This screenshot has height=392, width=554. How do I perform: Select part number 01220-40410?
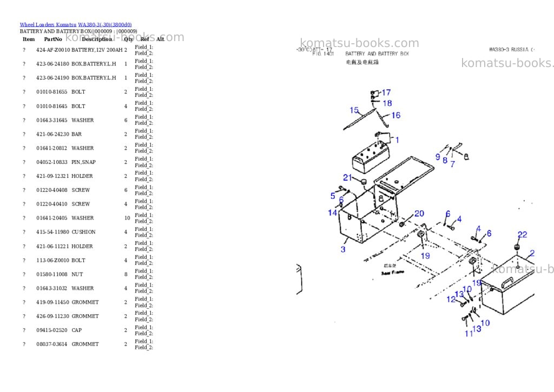coord(51,204)
